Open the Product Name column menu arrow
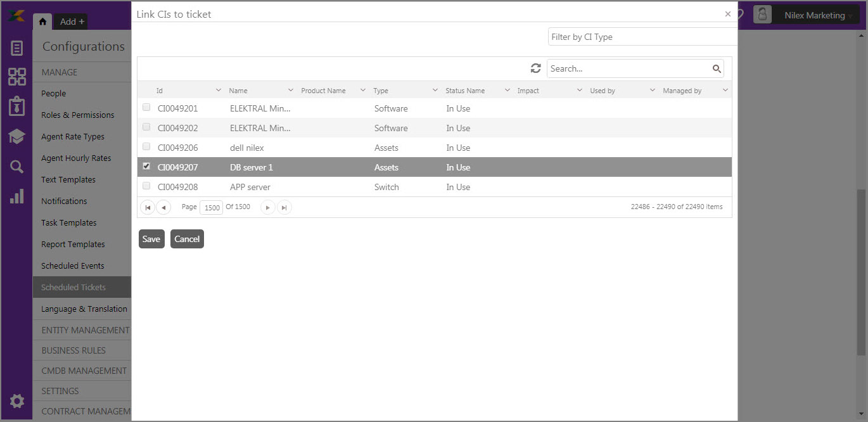 click(363, 90)
